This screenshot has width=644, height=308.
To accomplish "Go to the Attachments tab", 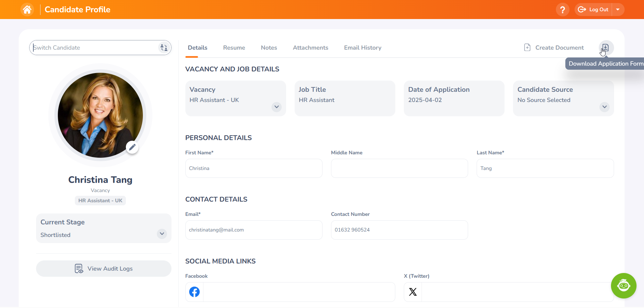I will click(310, 48).
